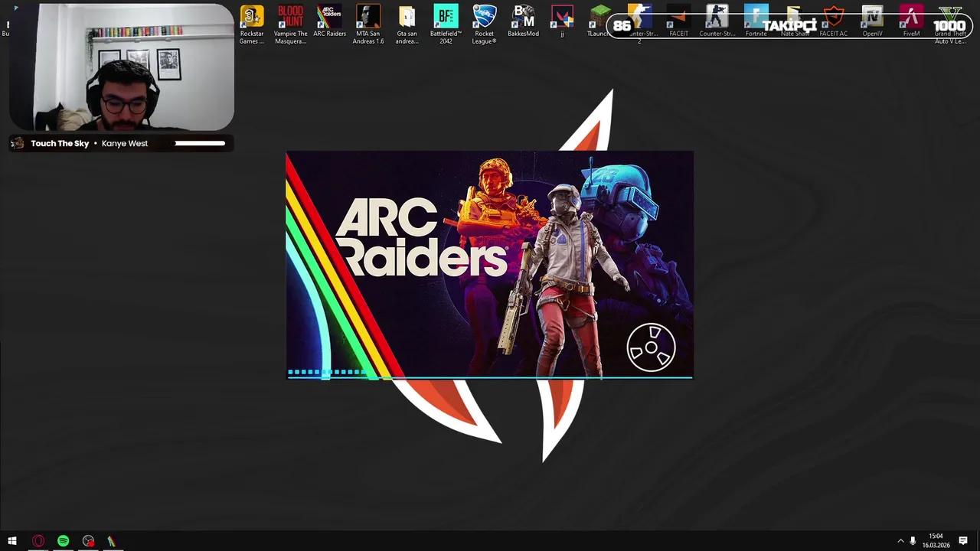Open the FACEIT AC shortcut

[833, 17]
